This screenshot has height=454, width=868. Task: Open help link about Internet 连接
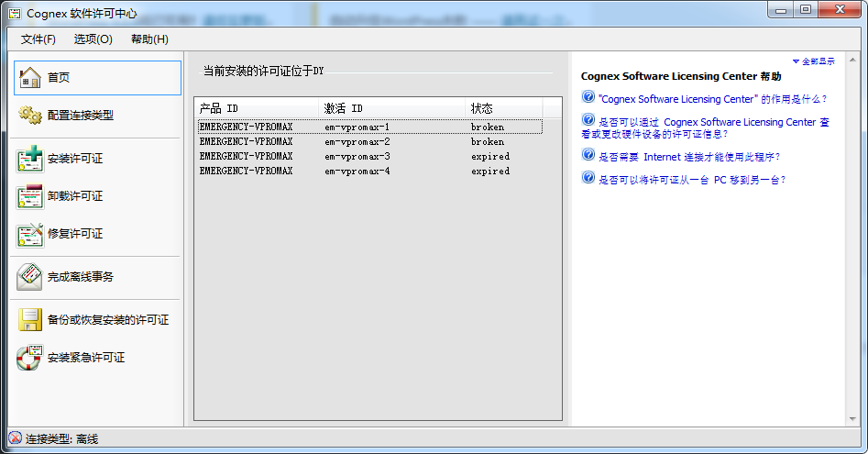689,157
